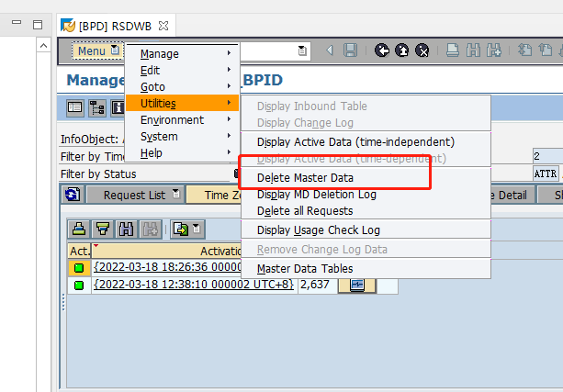This screenshot has width=563, height=392.
Task: Click the 2,637 record count cell
Action: [x=318, y=285]
